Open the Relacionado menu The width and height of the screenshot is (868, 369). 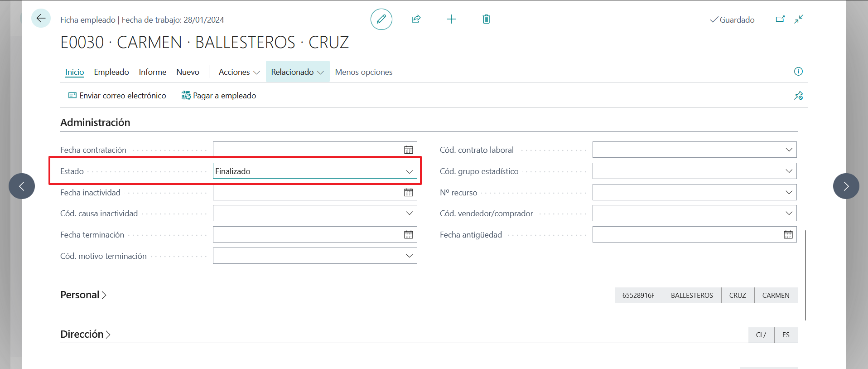pos(297,72)
